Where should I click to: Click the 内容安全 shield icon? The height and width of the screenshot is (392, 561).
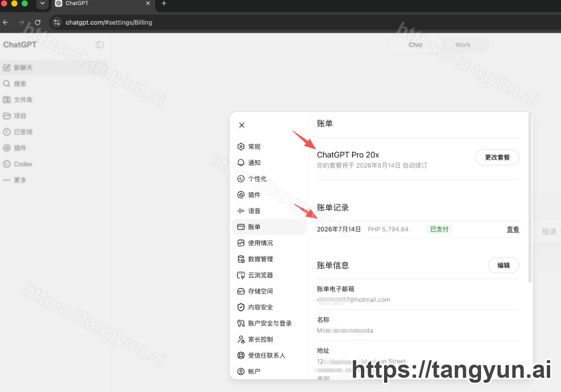click(241, 307)
